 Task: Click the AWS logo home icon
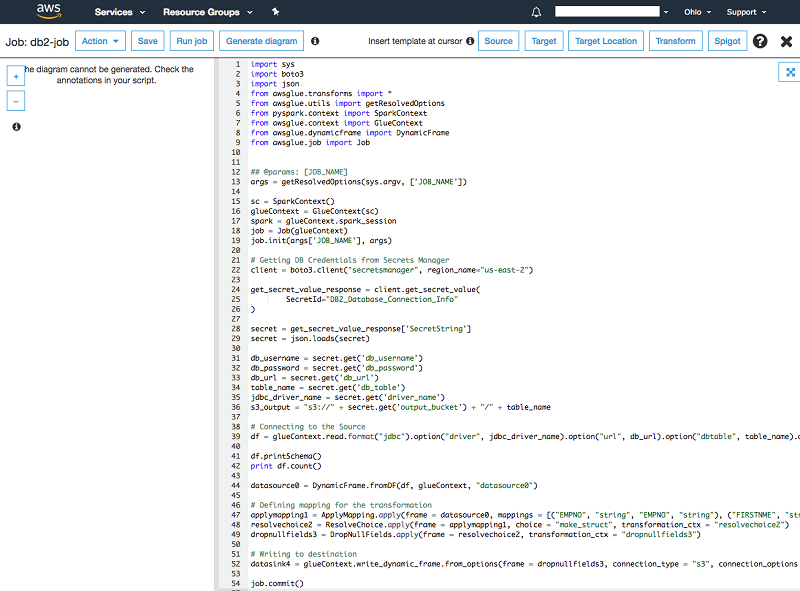click(49, 12)
